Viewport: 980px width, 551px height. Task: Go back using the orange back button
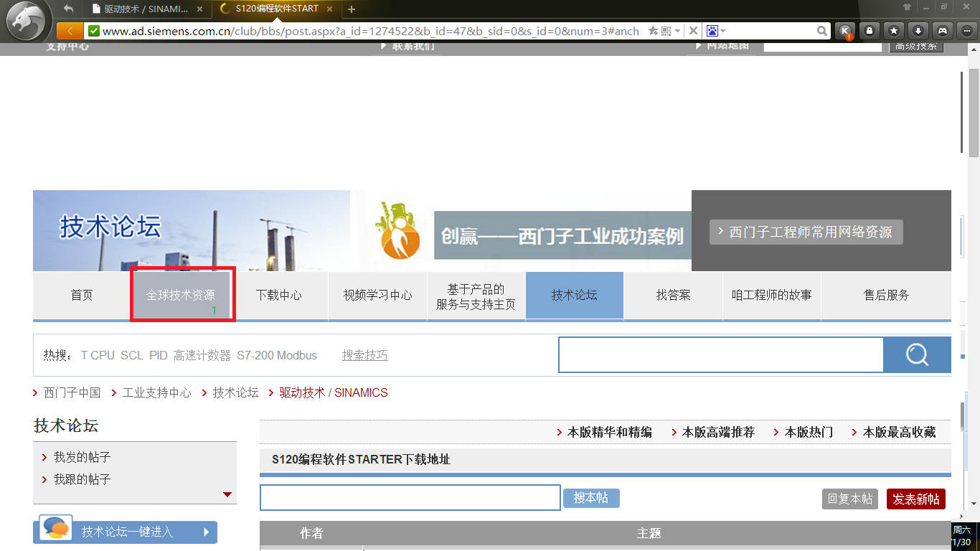tap(70, 31)
